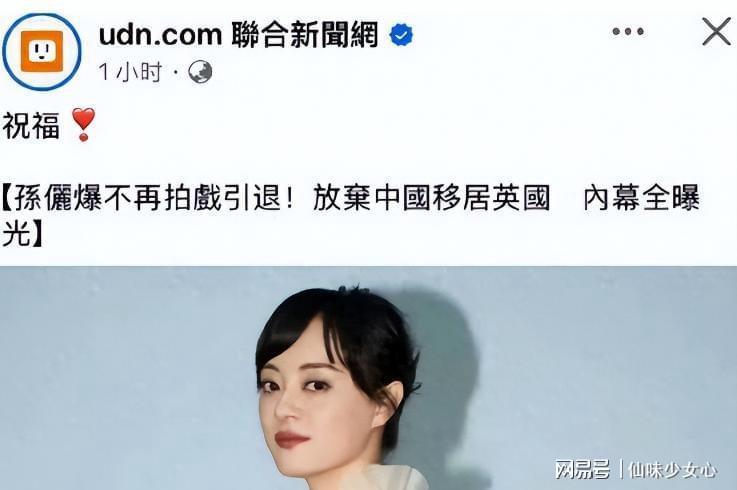Viewport: 737px width, 490px height.
Task: Click the empty blue photo background
Action: [118, 376]
